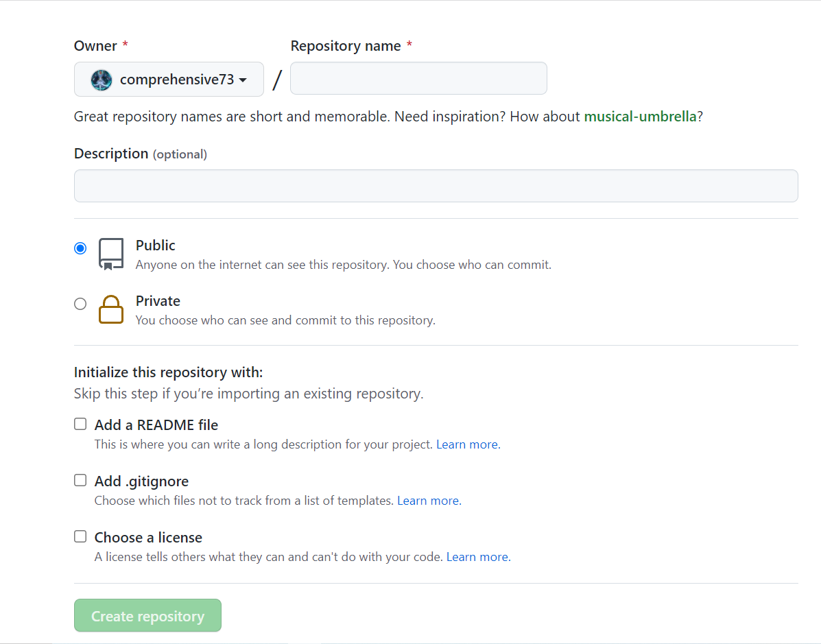Open Learn more link for .gitignore
Screen dimensions: 821x644
(429, 501)
